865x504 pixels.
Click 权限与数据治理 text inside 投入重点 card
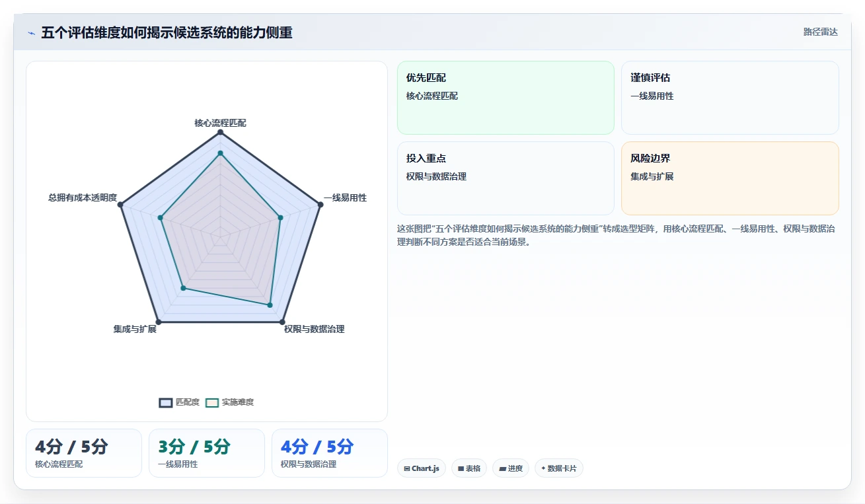pos(437,176)
